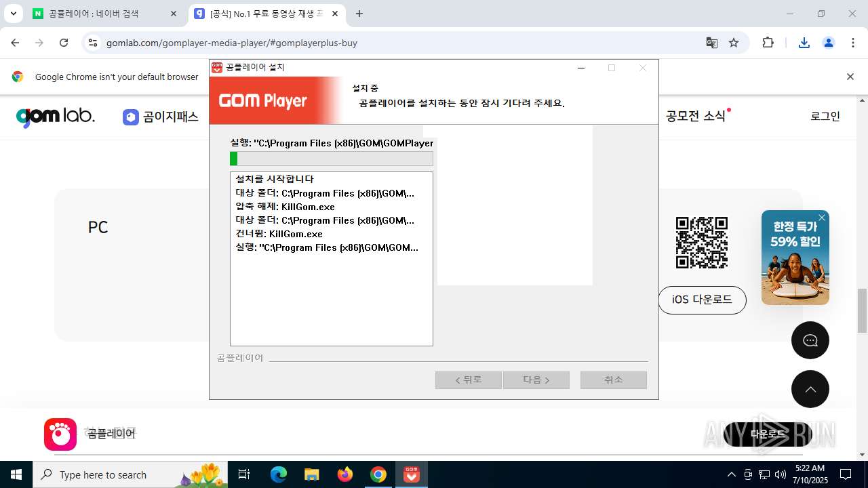This screenshot has width=868, height=488.
Task: Close the GOM Player site tab
Action: 335,14
